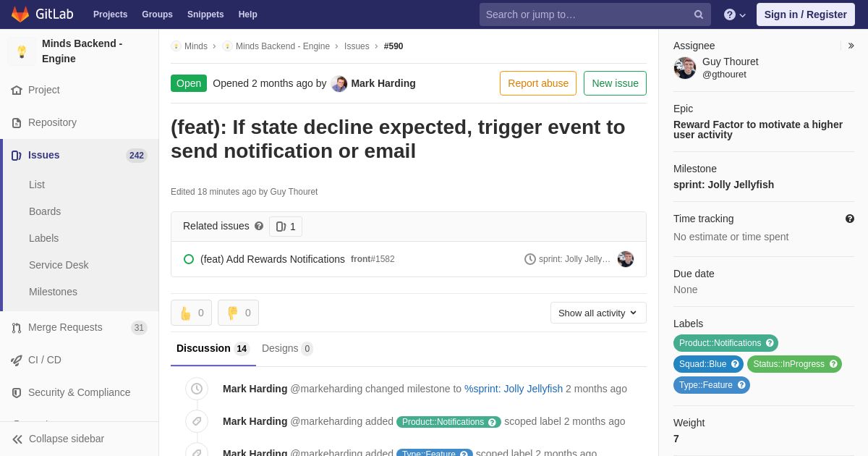The height and width of the screenshot is (456, 868).
Task: Click the Merge Requests count badge 31
Action: point(139,328)
